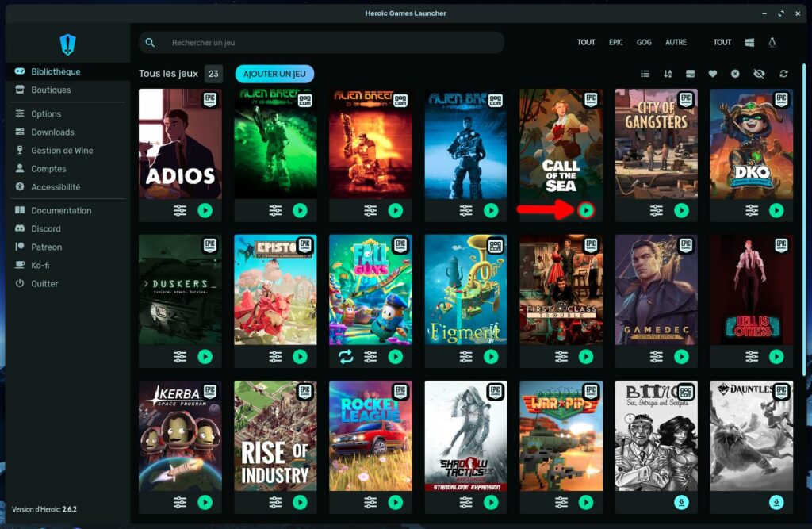The image size is (812, 529).
Task: Click the Fall Guys update arrows icon
Action: click(x=346, y=357)
